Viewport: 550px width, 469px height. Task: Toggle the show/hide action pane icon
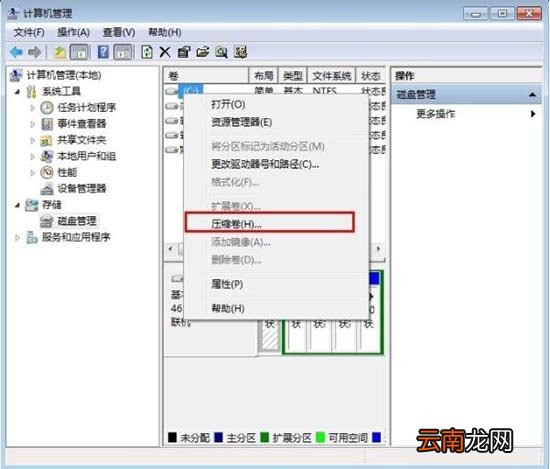[x=123, y=52]
